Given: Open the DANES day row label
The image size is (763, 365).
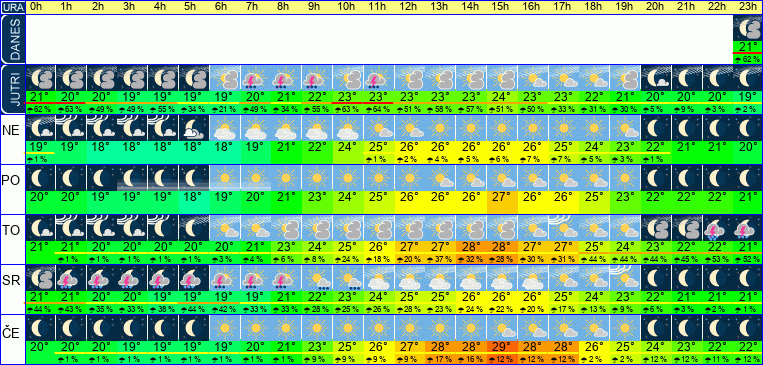Looking at the screenshot, I should (12, 39).
